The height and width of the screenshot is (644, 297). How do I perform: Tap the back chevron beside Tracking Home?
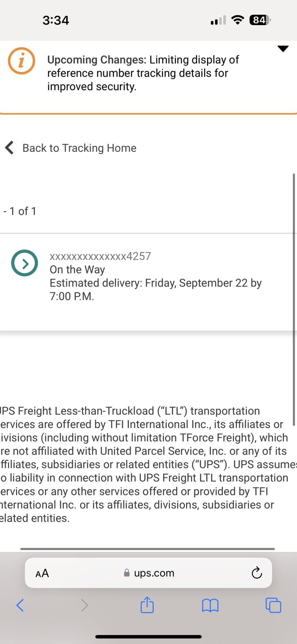pyautogui.click(x=10, y=148)
